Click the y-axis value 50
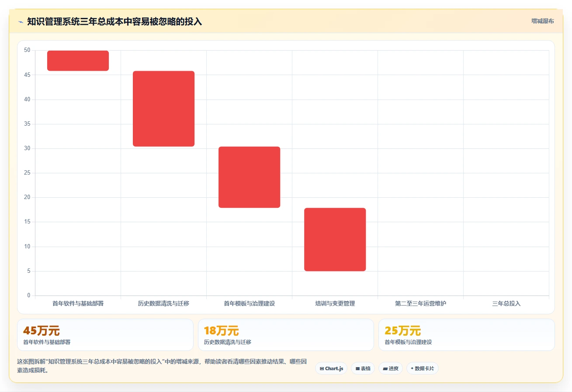 [27, 50]
